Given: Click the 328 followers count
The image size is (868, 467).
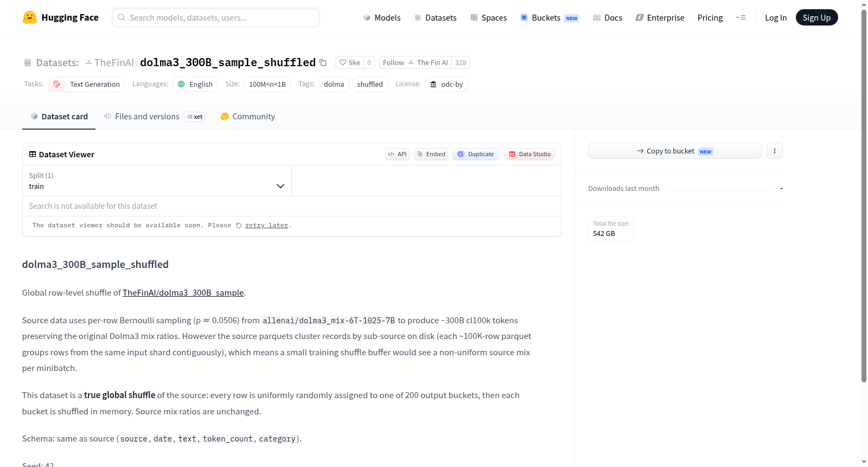Looking at the screenshot, I should [461, 62].
